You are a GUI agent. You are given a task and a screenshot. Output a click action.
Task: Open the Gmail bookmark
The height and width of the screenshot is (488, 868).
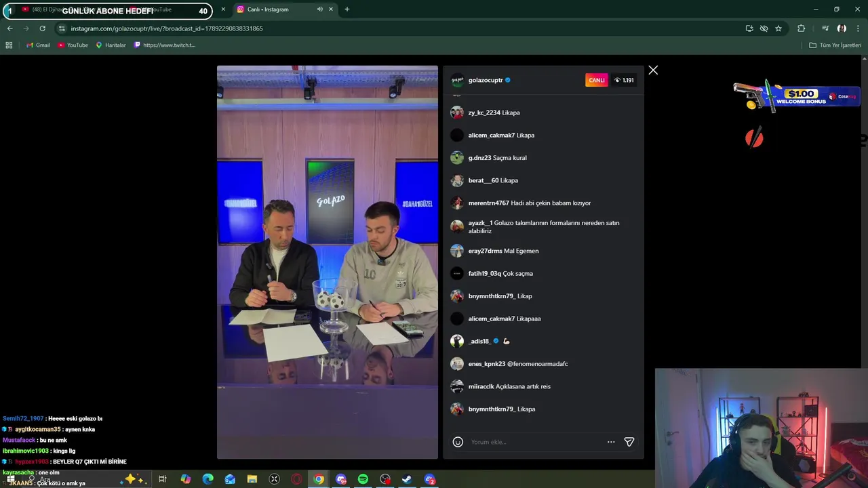tap(38, 45)
